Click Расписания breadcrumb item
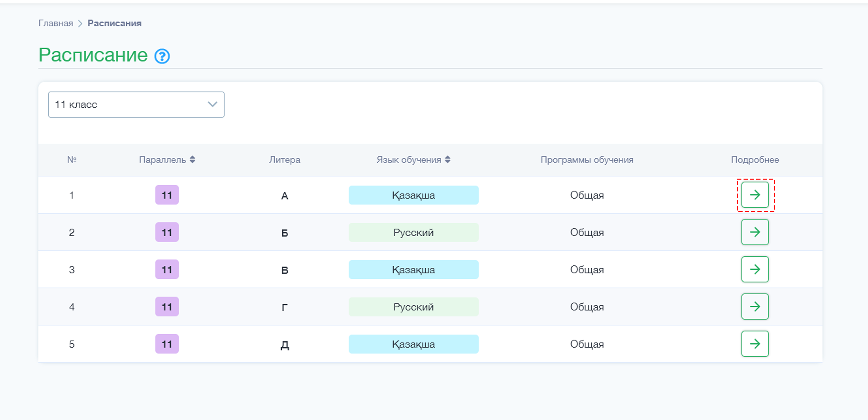 point(115,23)
